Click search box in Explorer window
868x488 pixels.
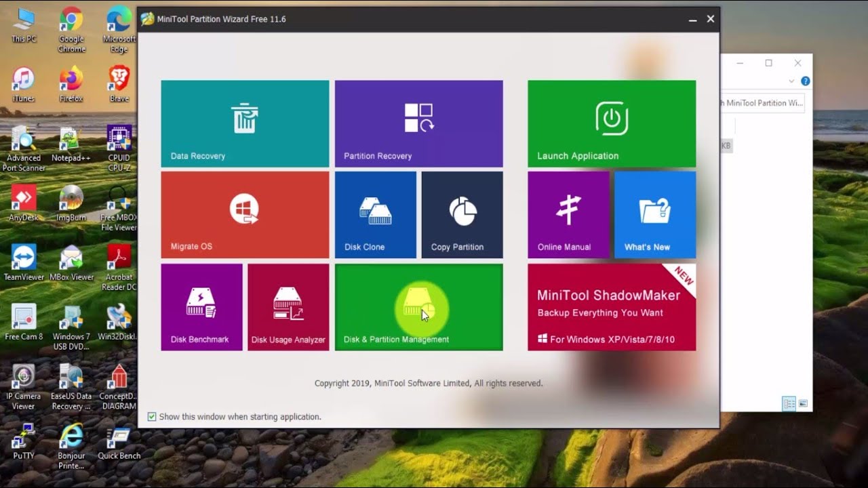(762, 103)
